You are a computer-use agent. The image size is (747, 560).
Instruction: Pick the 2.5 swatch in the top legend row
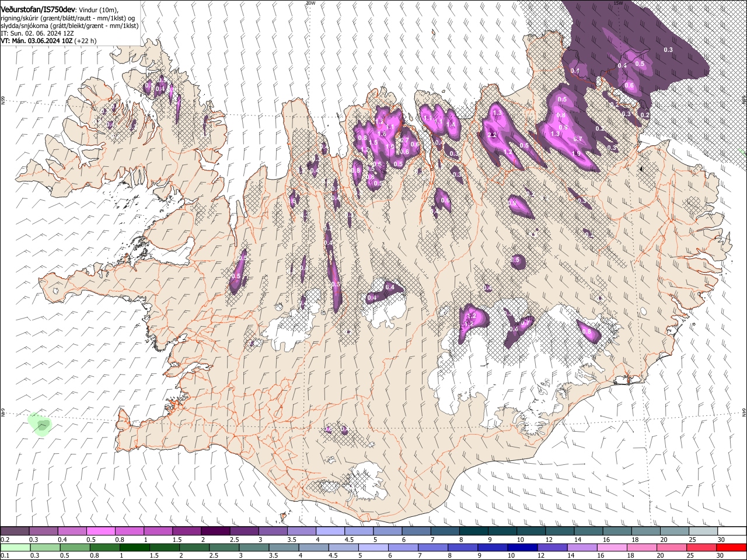(x=244, y=531)
